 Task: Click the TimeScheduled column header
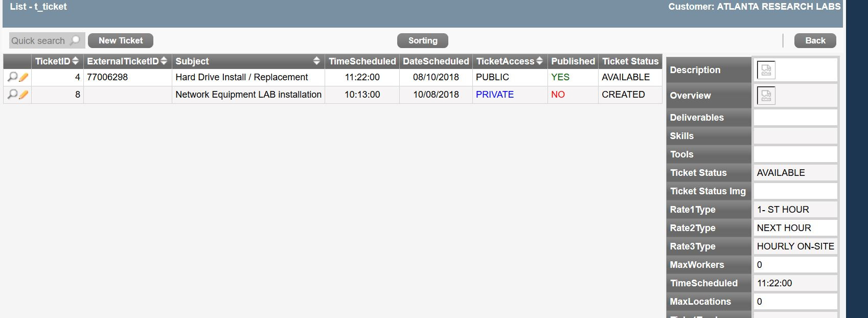click(362, 61)
